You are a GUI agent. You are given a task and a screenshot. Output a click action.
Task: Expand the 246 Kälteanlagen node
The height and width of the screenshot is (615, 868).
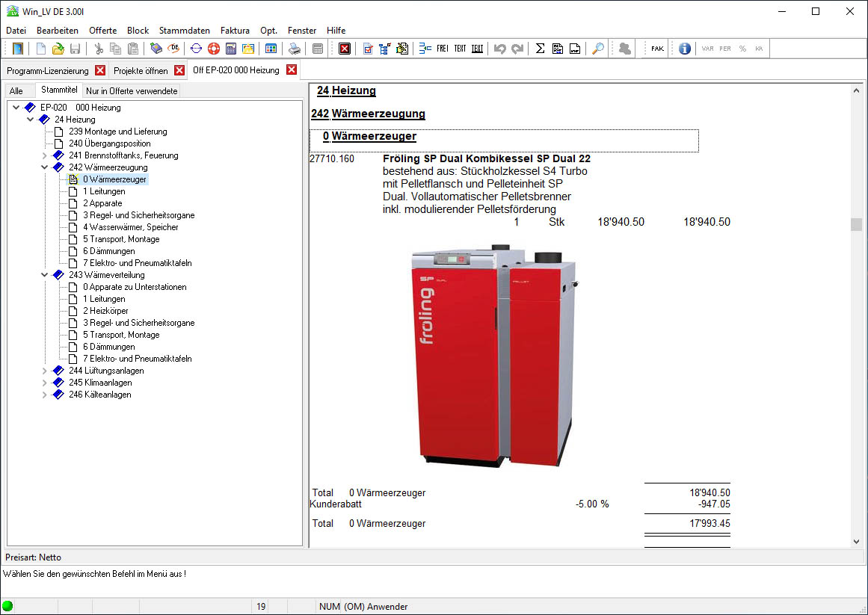click(x=45, y=395)
